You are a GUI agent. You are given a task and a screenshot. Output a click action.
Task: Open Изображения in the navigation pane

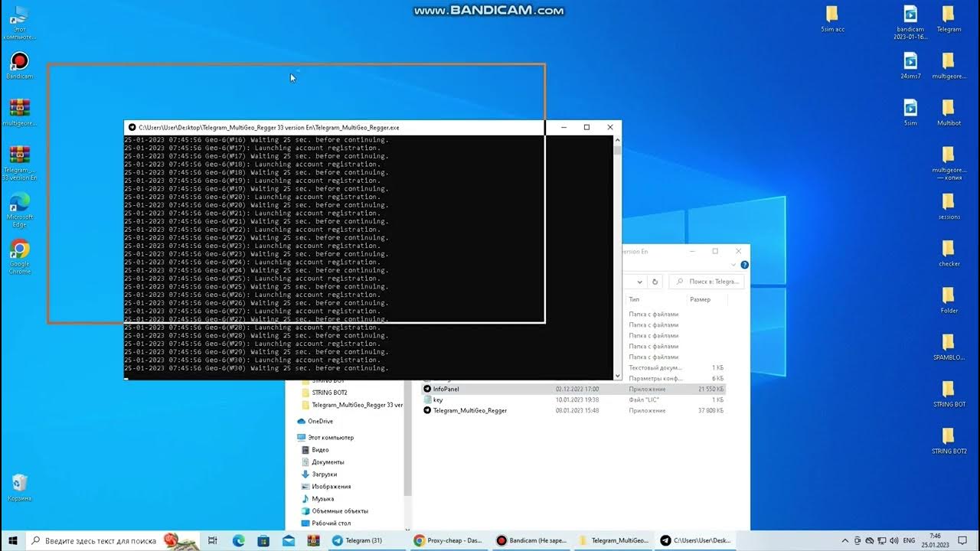[x=331, y=487]
